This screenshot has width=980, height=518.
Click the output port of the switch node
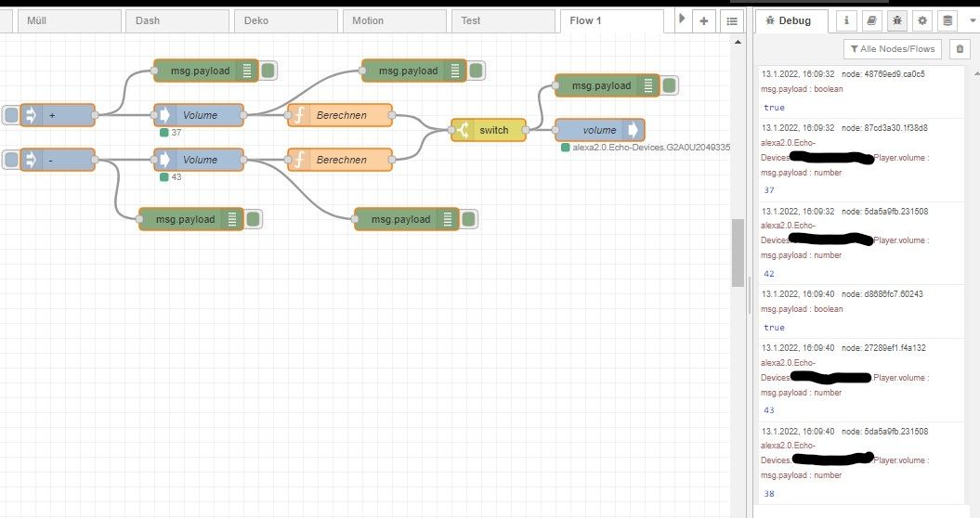click(526, 130)
